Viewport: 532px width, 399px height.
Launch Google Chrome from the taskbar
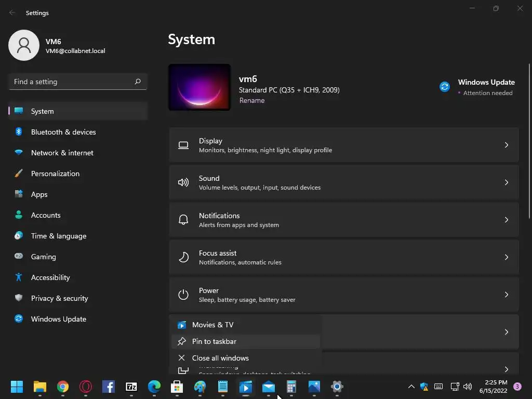coord(63,387)
